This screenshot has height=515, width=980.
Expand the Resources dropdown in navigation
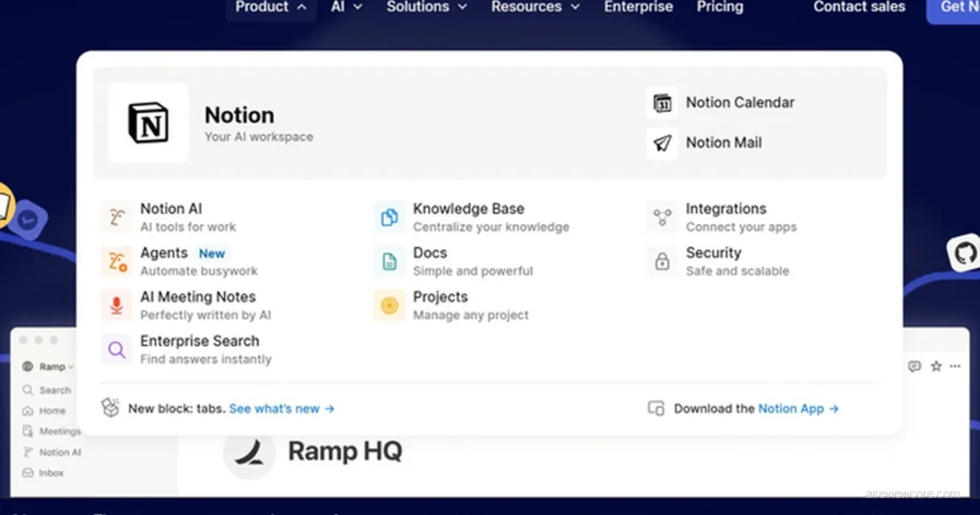[536, 7]
